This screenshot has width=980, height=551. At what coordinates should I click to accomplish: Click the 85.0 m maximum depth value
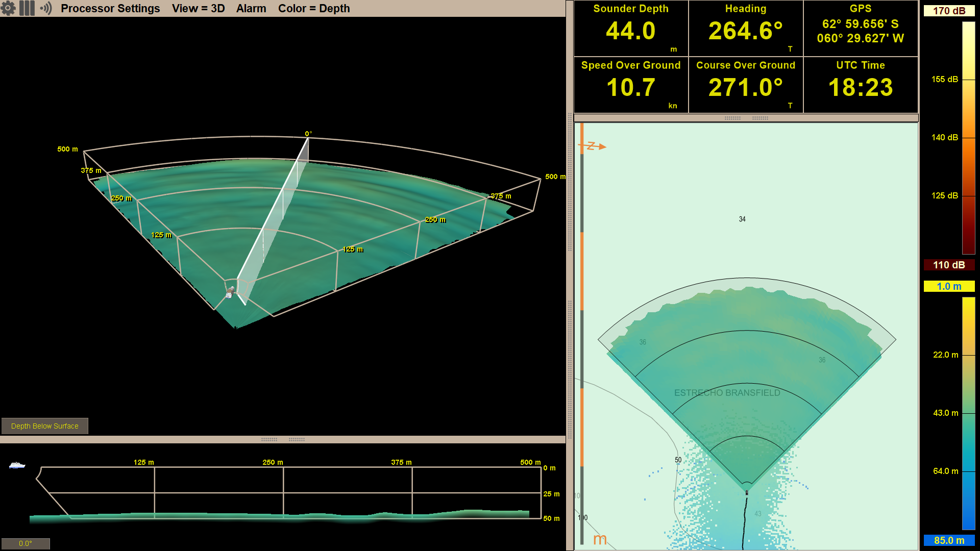click(x=948, y=540)
